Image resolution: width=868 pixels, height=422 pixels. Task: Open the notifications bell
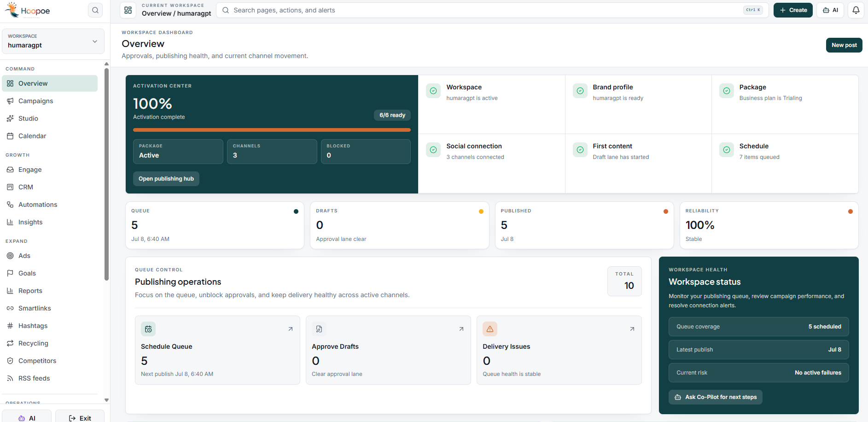(856, 10)
